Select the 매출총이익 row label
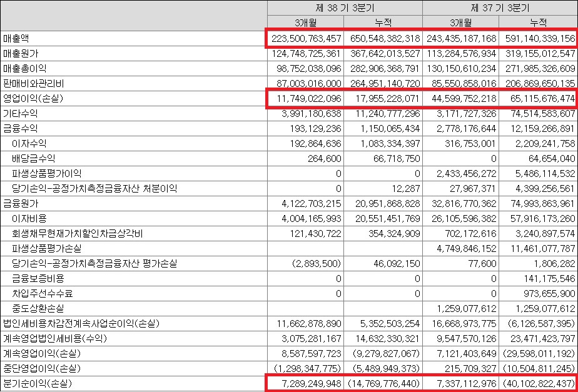The image size is (578, 392). coord(24,68)
